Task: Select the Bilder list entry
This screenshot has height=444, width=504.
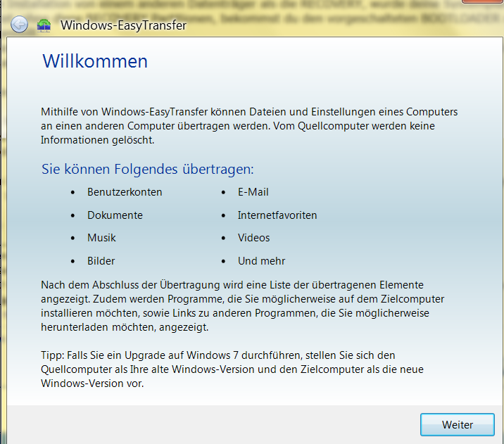Action: coord(101,261)
